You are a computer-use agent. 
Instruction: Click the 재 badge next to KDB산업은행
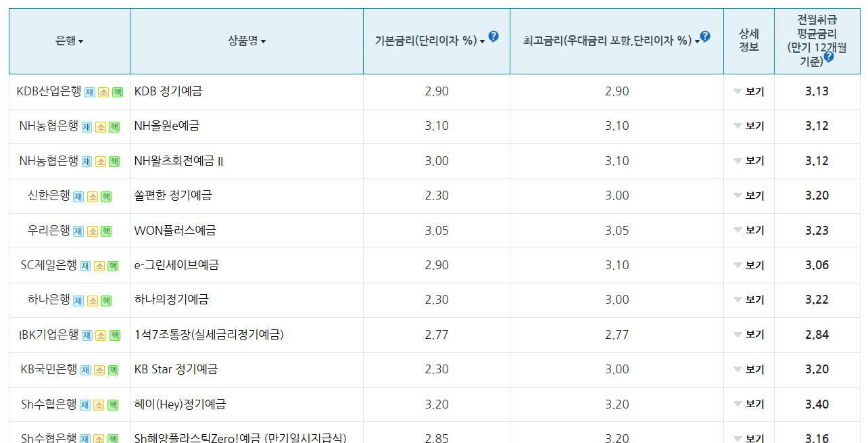tap(89, 92)
